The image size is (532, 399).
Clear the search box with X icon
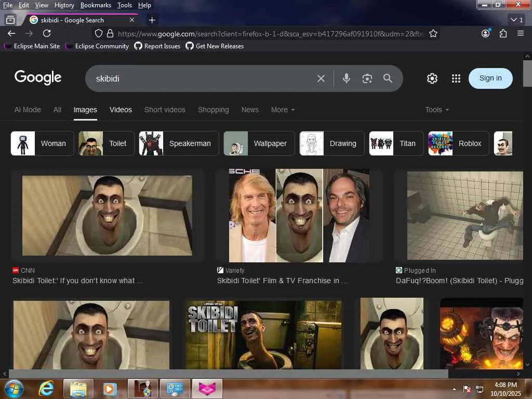321,78
